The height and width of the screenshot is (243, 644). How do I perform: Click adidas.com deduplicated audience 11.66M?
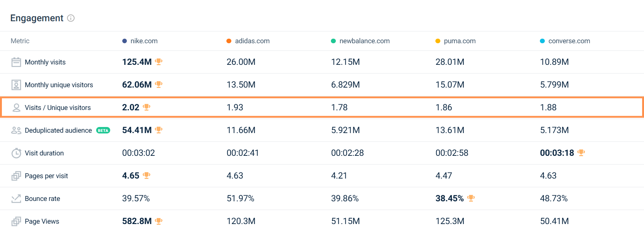(x=241, y=130)
